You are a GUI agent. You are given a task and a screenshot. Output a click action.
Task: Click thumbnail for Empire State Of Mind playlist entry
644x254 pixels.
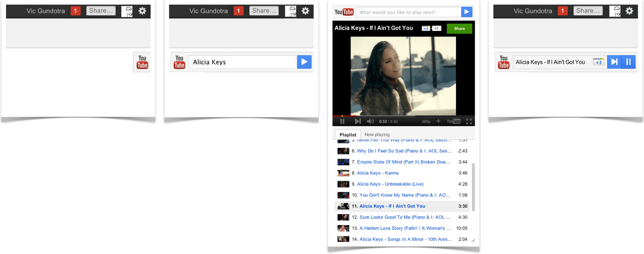(343, 162)
